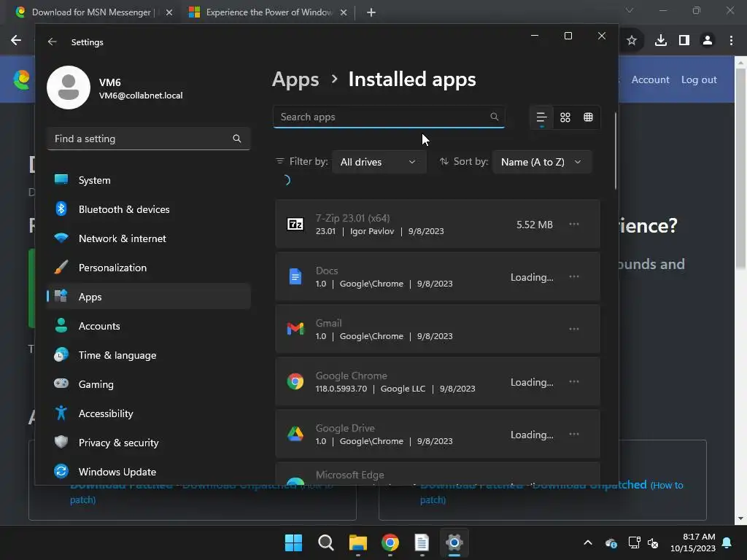Switch installed apps to list view

(x=542, y=117)
